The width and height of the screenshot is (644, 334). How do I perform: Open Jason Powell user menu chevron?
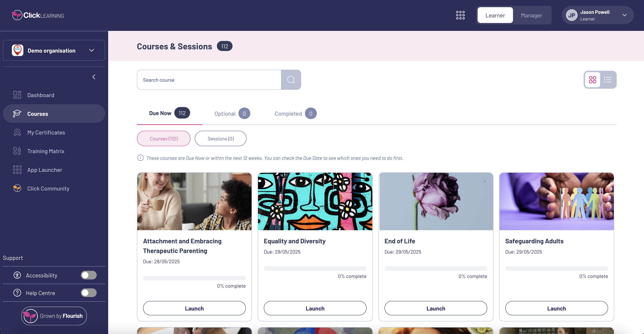[x=624, y=15]
